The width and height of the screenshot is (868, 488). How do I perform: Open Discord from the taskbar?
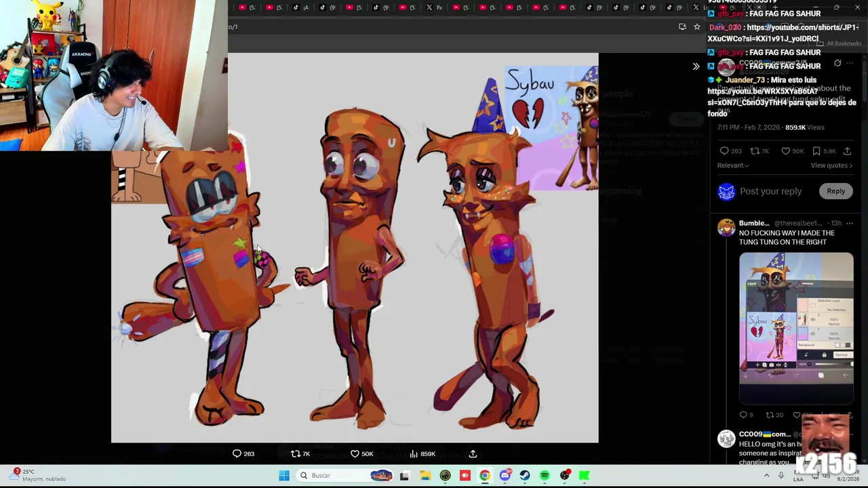505,476
